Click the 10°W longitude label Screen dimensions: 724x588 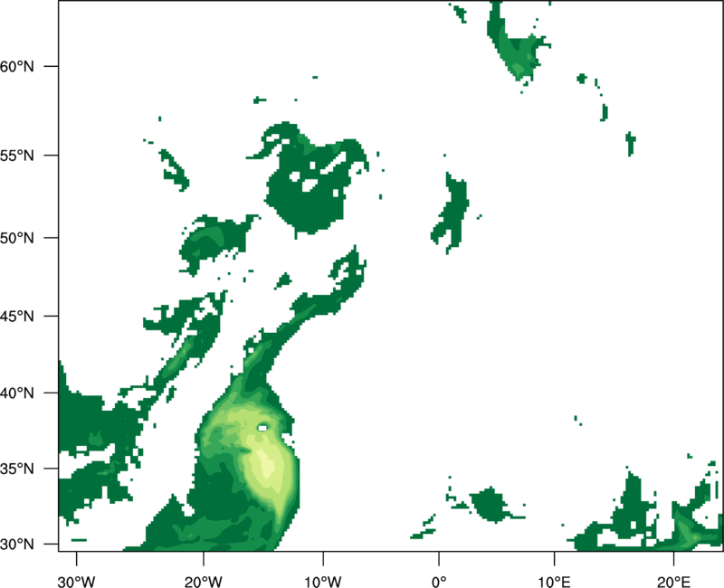click(x=323, y=582)
